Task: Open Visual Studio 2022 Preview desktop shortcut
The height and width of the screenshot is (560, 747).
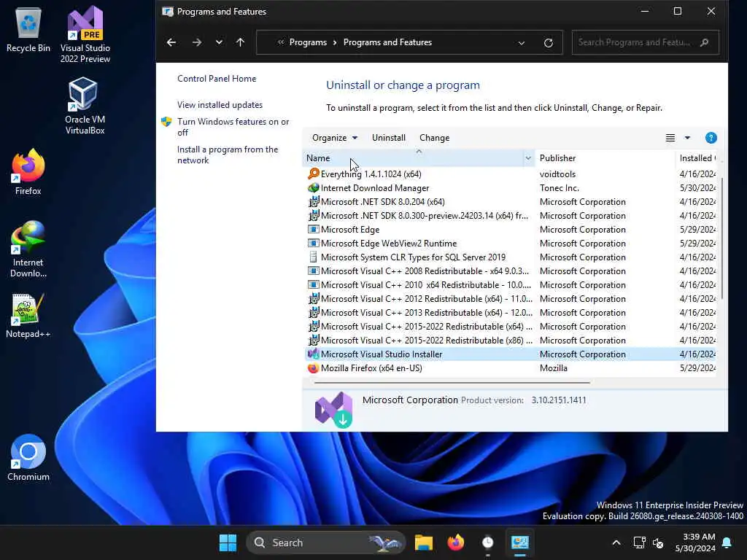Action: coord(85,34)
